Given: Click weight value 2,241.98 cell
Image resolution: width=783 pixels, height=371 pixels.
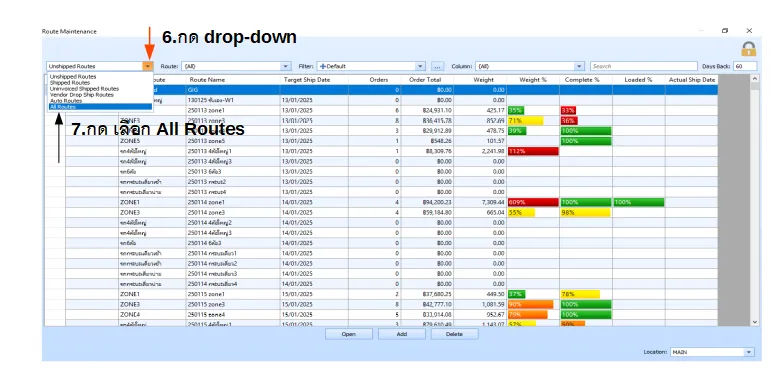Looking at the screenshot, I should tap(480, 151).
